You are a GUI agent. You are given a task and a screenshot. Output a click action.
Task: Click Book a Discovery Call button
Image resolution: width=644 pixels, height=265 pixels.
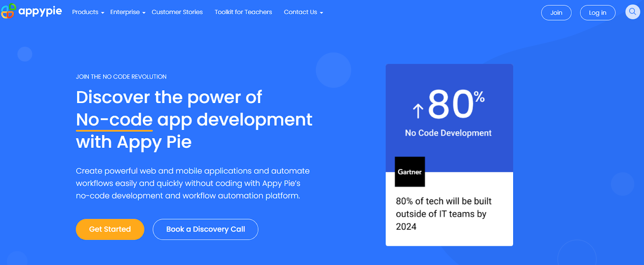pos(205,229)
